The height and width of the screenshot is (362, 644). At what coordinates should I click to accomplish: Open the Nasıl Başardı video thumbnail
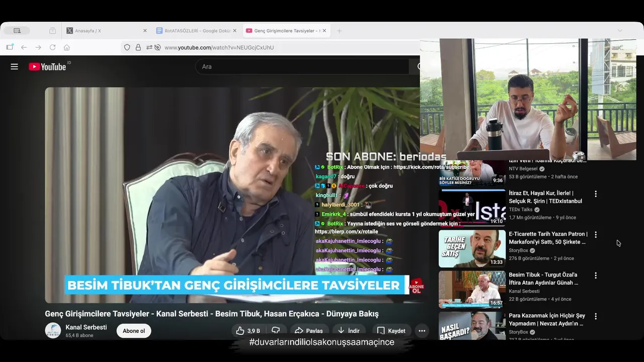(472, 325)
